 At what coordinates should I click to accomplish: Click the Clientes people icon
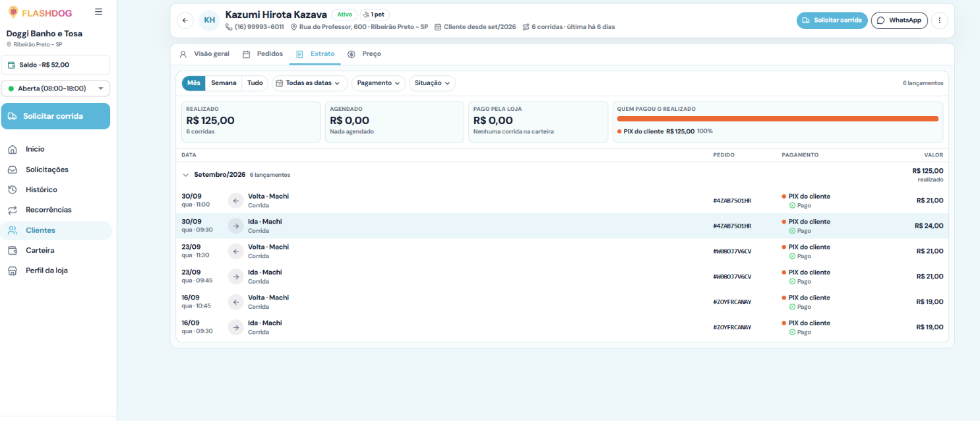pyautogui.click(x=13, y=230)
